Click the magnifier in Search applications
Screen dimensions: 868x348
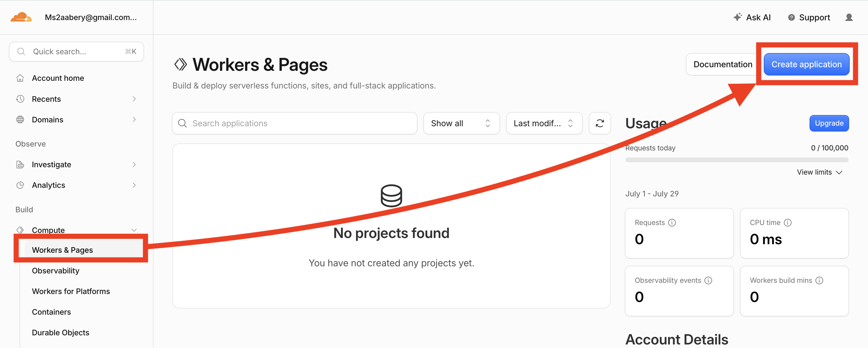point(182,123)
